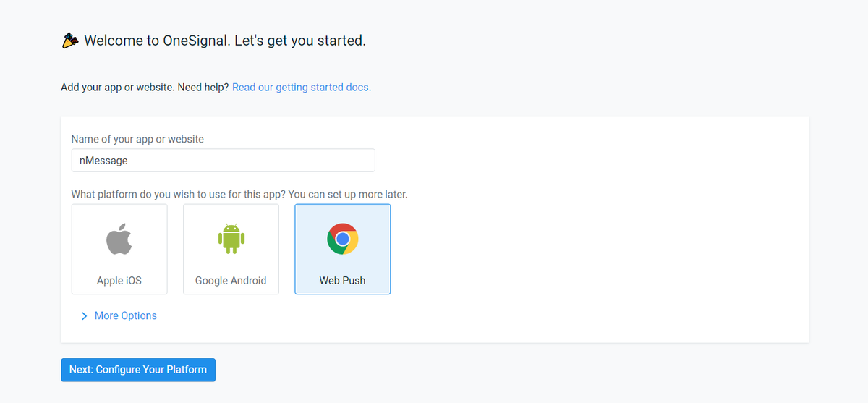This screenshot has width=868, height=403.
Task: Click the 'Web Push' label text
Action: pos(342,281)
